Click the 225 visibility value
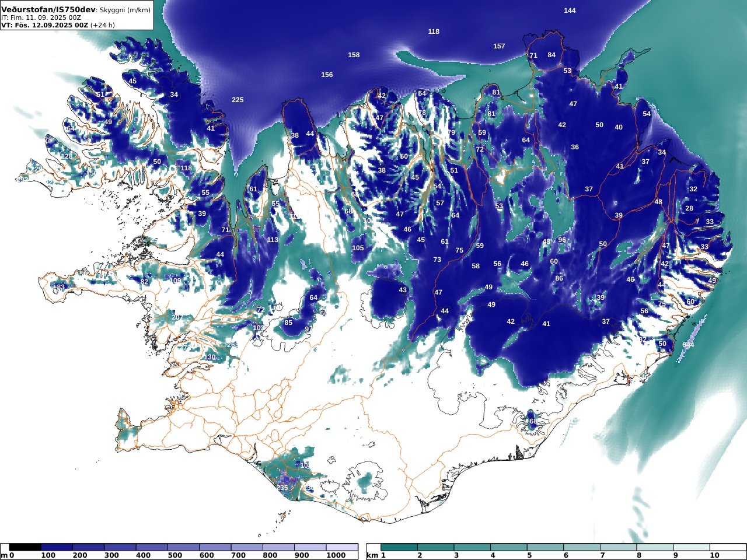 point(238,100)
